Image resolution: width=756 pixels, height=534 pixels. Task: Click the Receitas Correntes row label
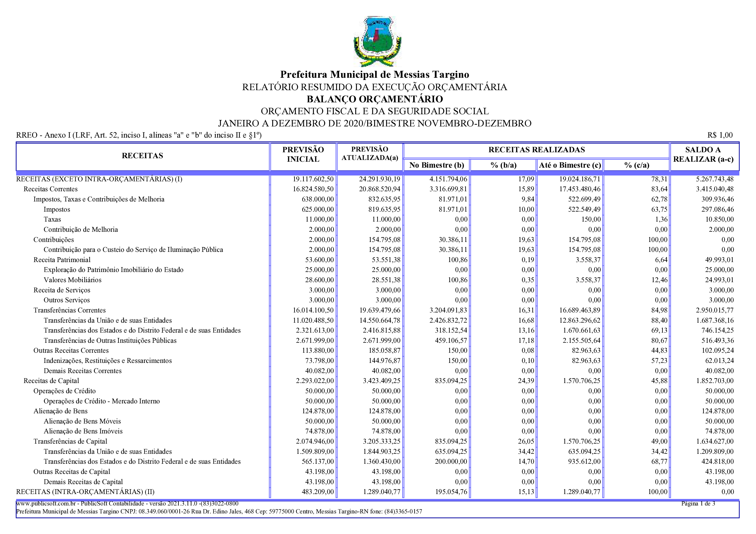pos(50,189)
